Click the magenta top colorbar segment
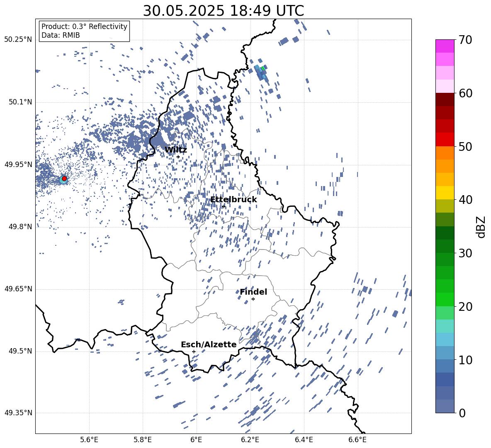 (445, 46)
